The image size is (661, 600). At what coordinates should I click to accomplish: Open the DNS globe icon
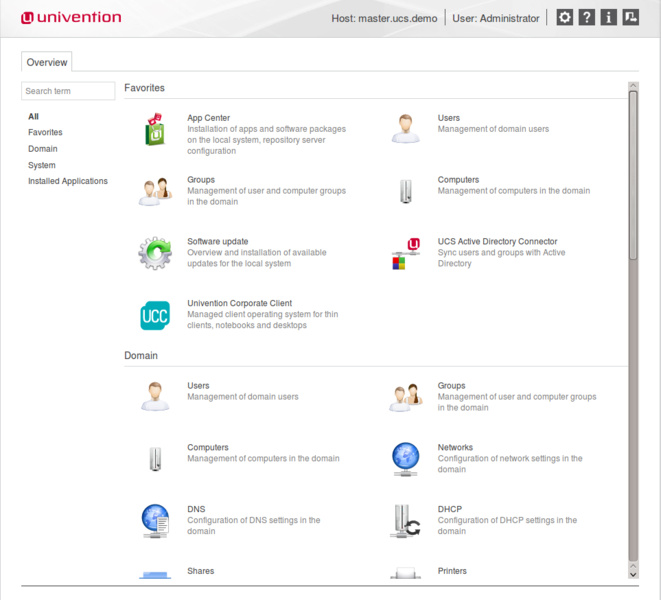click(155, 521)
